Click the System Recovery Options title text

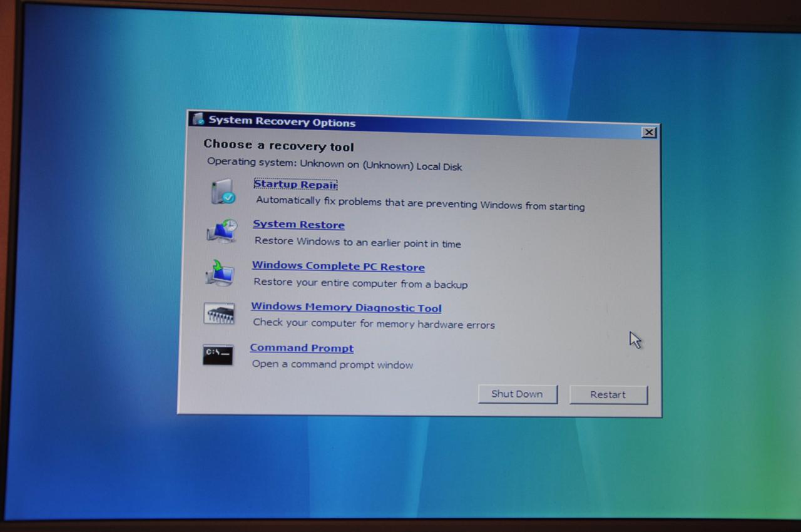282,122
